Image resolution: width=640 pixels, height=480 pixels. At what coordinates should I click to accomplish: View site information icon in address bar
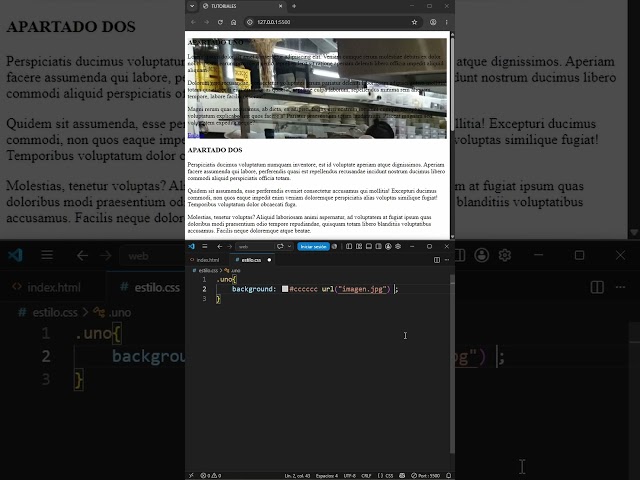pos(250,22)
